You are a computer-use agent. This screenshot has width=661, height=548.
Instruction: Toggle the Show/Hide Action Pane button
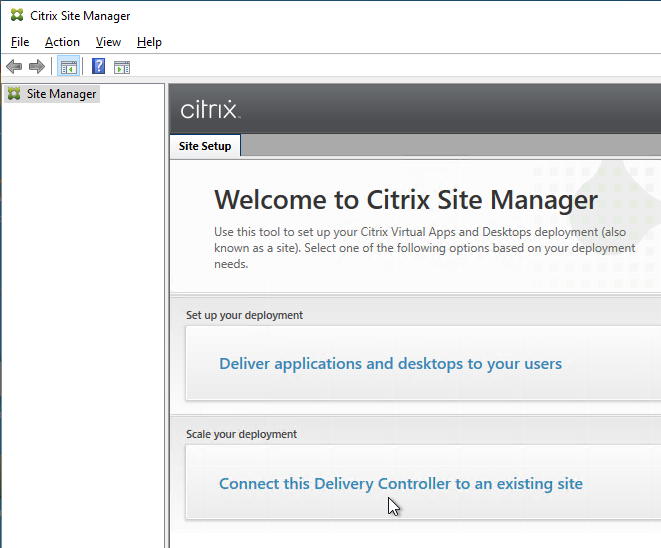point(122,67)
